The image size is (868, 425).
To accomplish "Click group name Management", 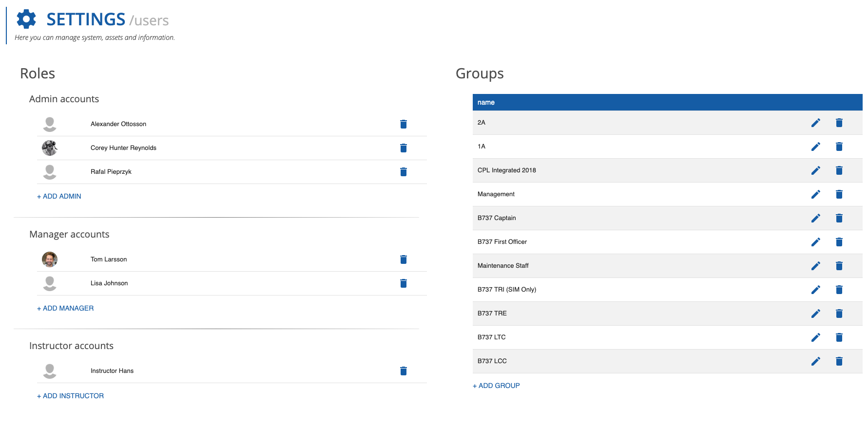I will coord(496,194).
